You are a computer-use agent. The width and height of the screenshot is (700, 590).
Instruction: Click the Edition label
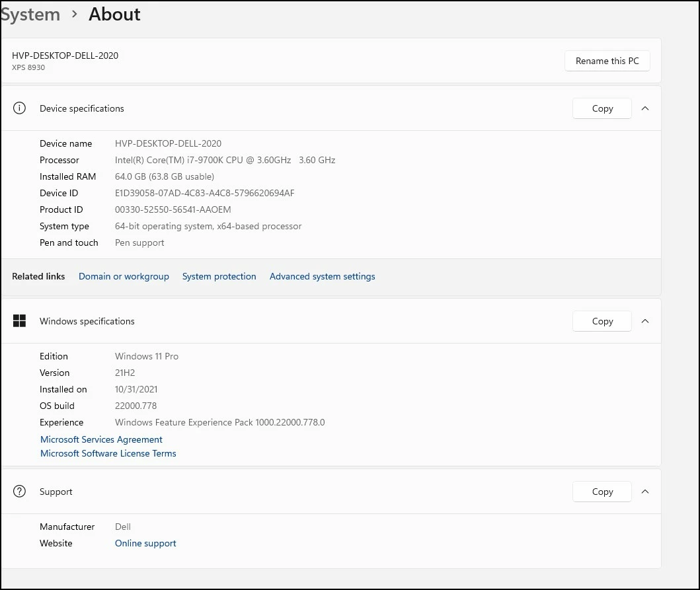coord(54,356)
